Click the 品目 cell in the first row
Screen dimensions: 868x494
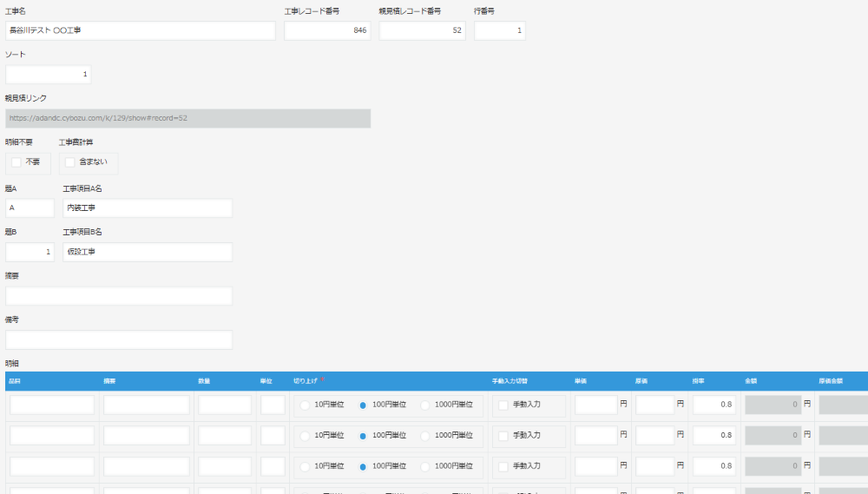(x=52, y=405)
